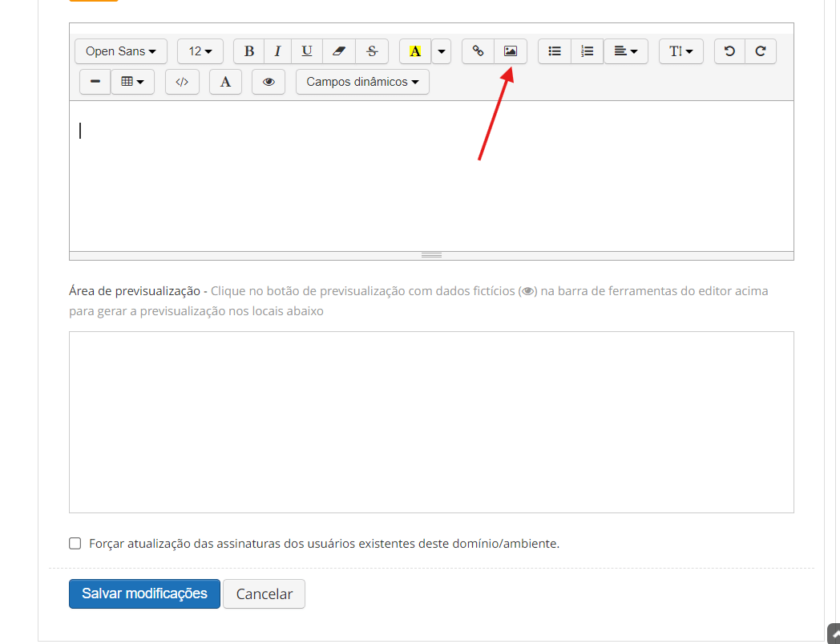Viewport: 840px width, 644px height.
Task: Undo the last editor action
Action: point(729,51)
